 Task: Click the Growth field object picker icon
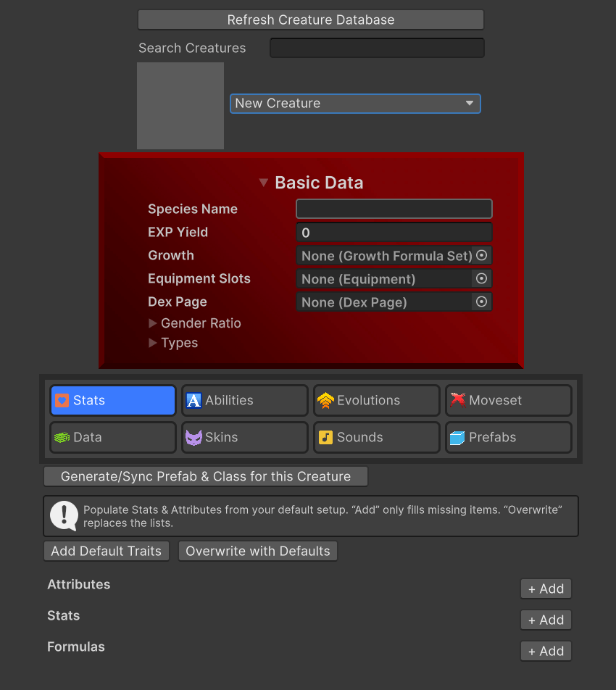pyautogui.click(x=481, y=255)
